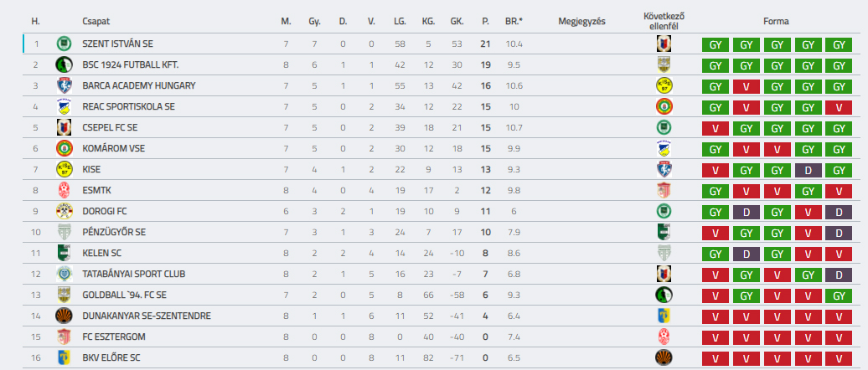Select the Tatabányai Sport Club name
The height and width of the screenshot is (370, 868).
134,274
